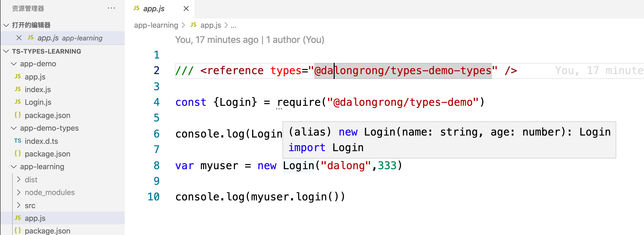The image size is (644, 235).
Task: Click the "@dalongrong/types-demo" string
Action: tap(403, 102)
